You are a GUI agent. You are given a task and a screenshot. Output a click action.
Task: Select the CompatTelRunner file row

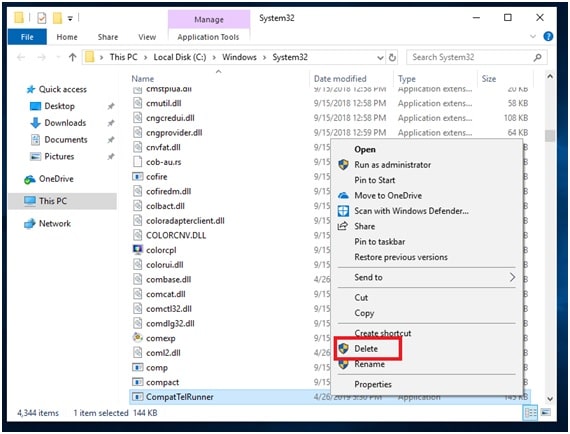pyautogui.click(x=330, y=397)
